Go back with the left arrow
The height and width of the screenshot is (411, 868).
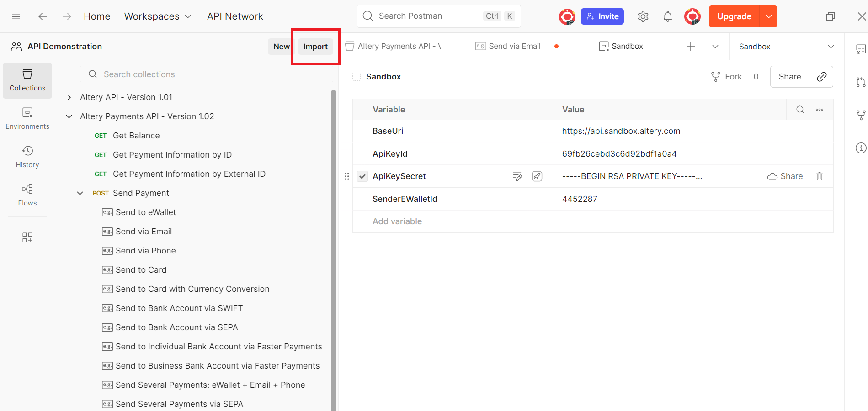43,16
